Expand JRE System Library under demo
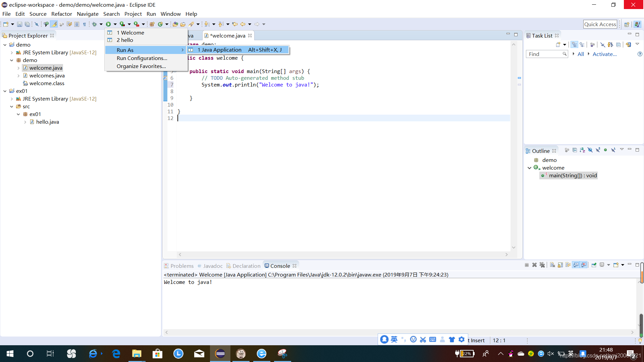This screenshot has width=644, height=362. click(12, 53)
